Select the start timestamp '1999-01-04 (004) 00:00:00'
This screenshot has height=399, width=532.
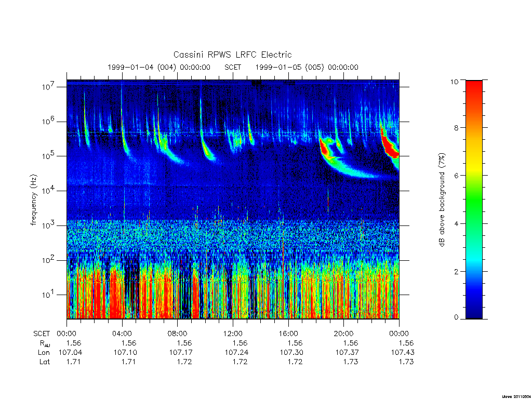point(159,67)
